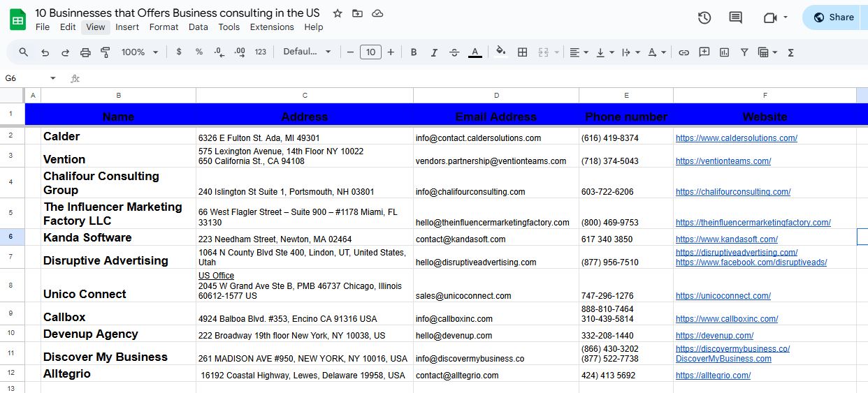Toggle bold formatting

pos(414,52)
